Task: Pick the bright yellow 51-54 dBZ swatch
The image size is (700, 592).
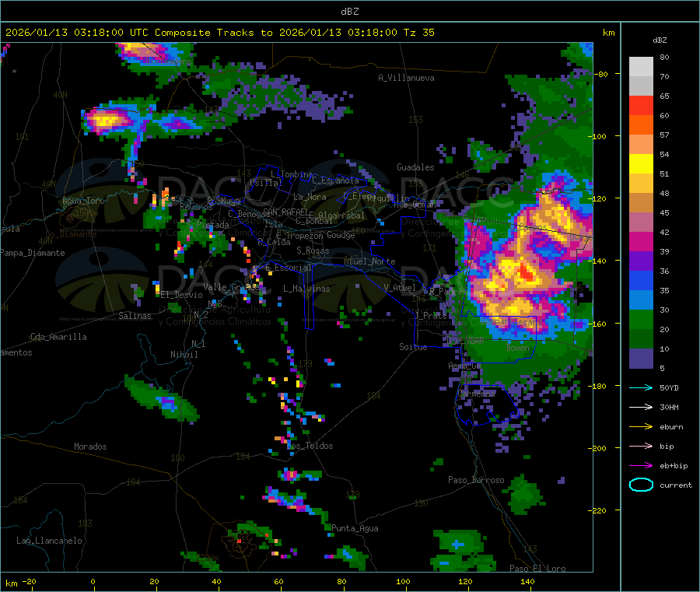Action: point(641,164)
